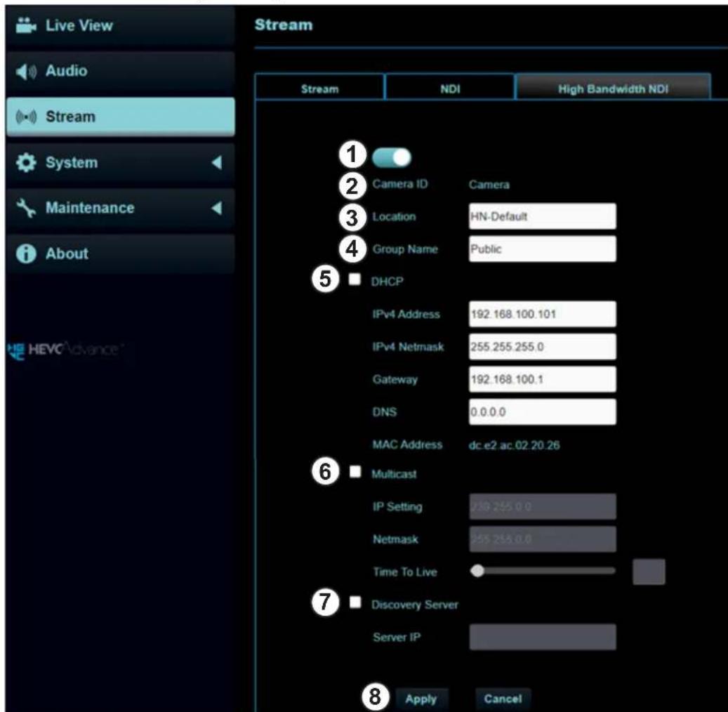Screen dimensions: 728x712
Task: Open the About page menu item
Action: point(120,253)
